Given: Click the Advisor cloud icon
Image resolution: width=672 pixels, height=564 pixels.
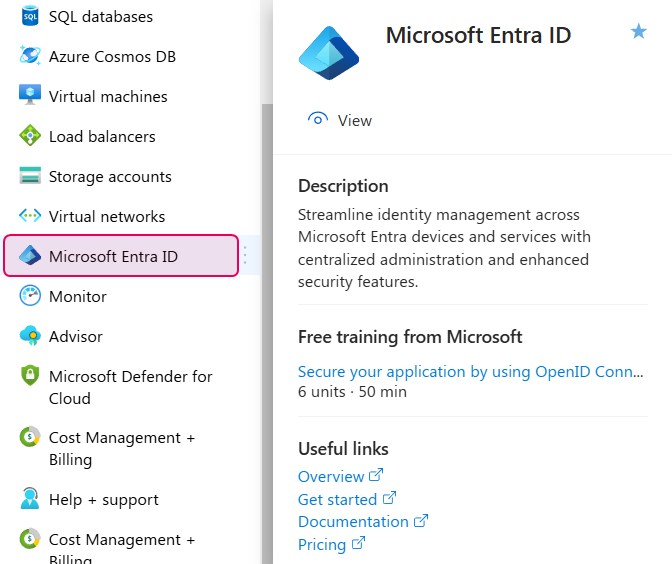Looking at the screenshot, I should coord(30,336).
